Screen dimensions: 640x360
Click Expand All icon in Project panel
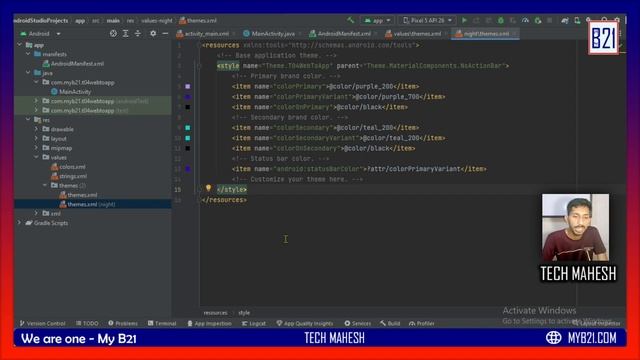pyautogui.click(x=126, y=33)
